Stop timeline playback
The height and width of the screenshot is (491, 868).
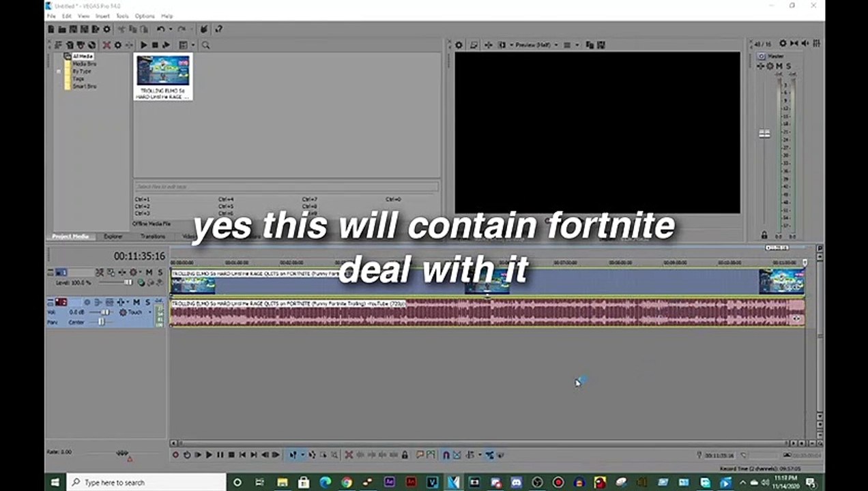click(231, 455)
